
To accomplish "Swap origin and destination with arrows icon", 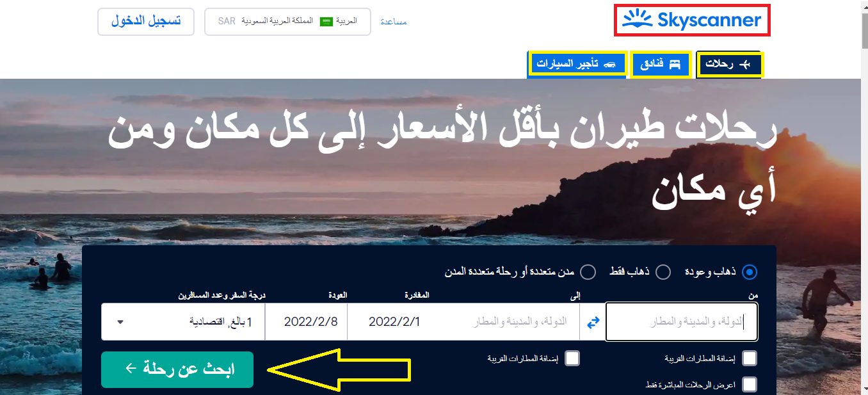I will click(593, 322).
